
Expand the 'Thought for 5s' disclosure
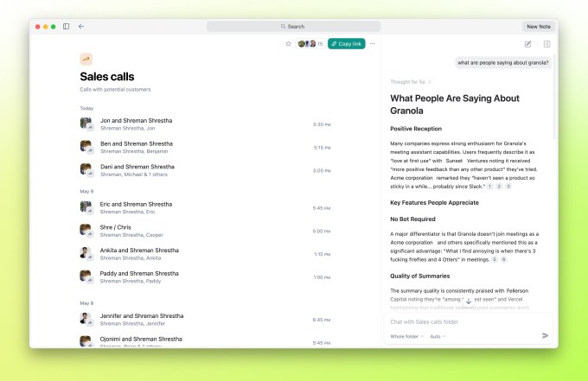point(411,82)
